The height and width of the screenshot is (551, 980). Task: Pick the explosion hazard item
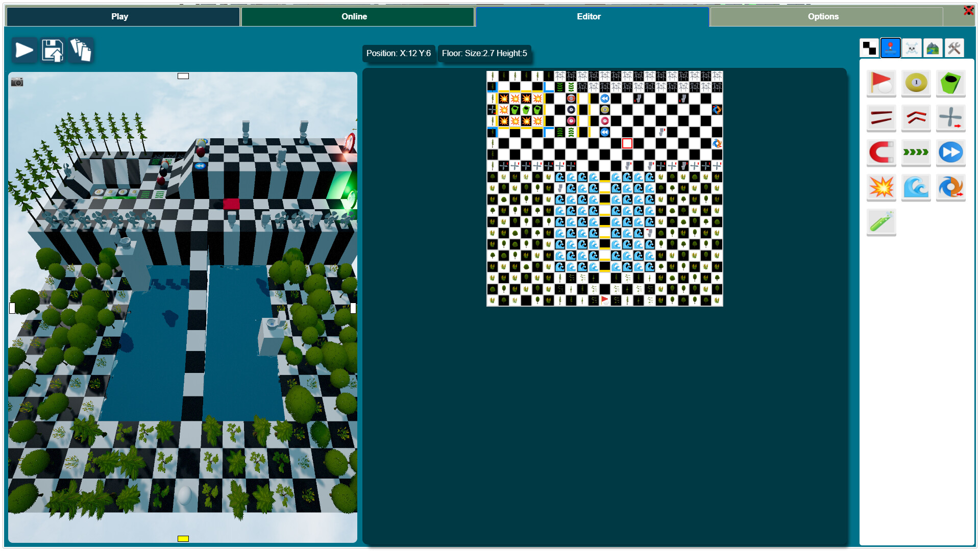tap(881, 187)
